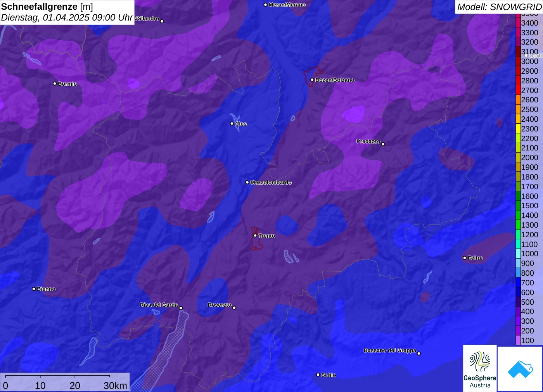Click the 1200 legend value

pyautogui.click(x=529, y=235)
